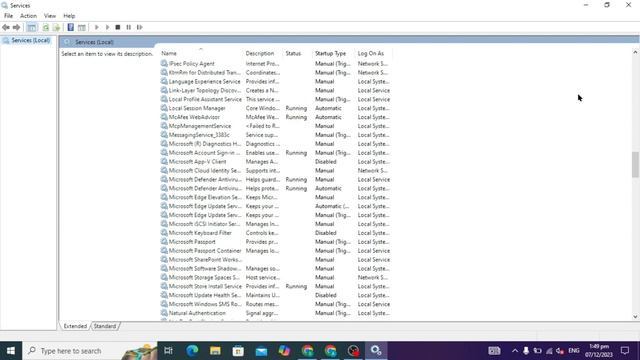Click the show/hide action pane icon

(x=82, y=27)
